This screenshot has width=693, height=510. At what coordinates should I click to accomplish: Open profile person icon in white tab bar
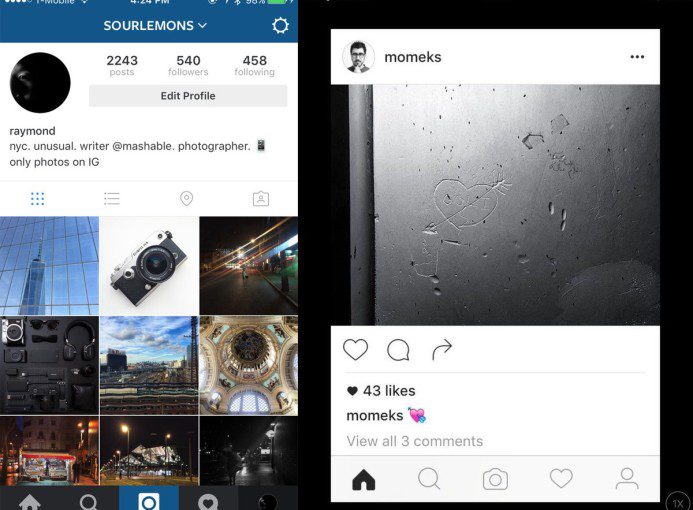(627, 480)
